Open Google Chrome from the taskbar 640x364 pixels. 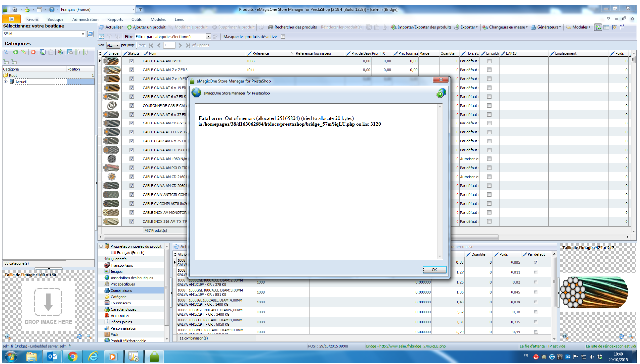point(72,357)
